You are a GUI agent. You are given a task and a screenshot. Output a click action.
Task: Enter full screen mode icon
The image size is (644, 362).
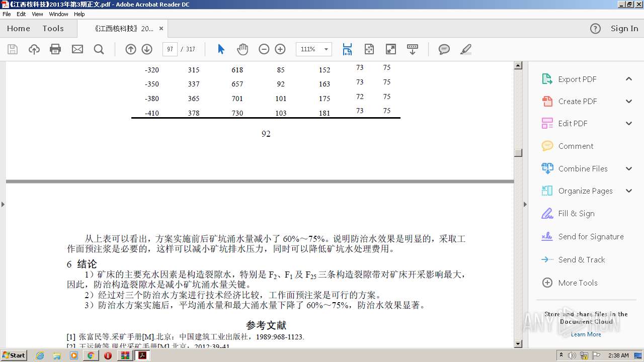(x=390, y=49)
